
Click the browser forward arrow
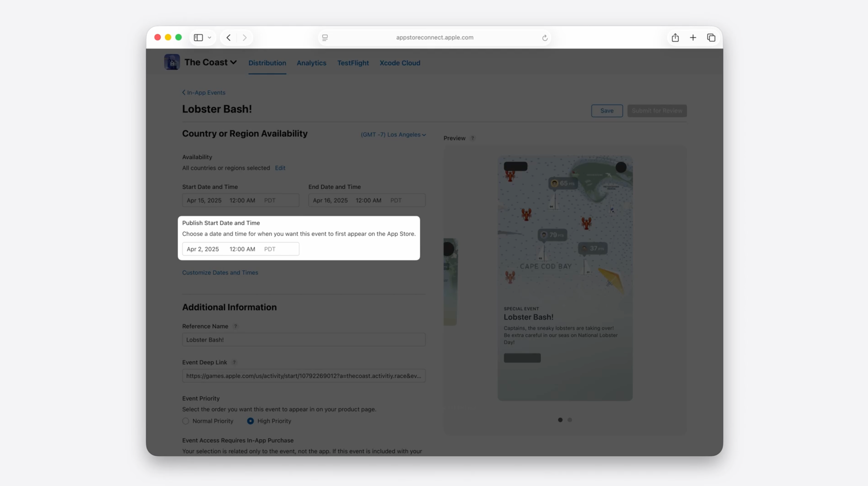click(x=244, y=37)
